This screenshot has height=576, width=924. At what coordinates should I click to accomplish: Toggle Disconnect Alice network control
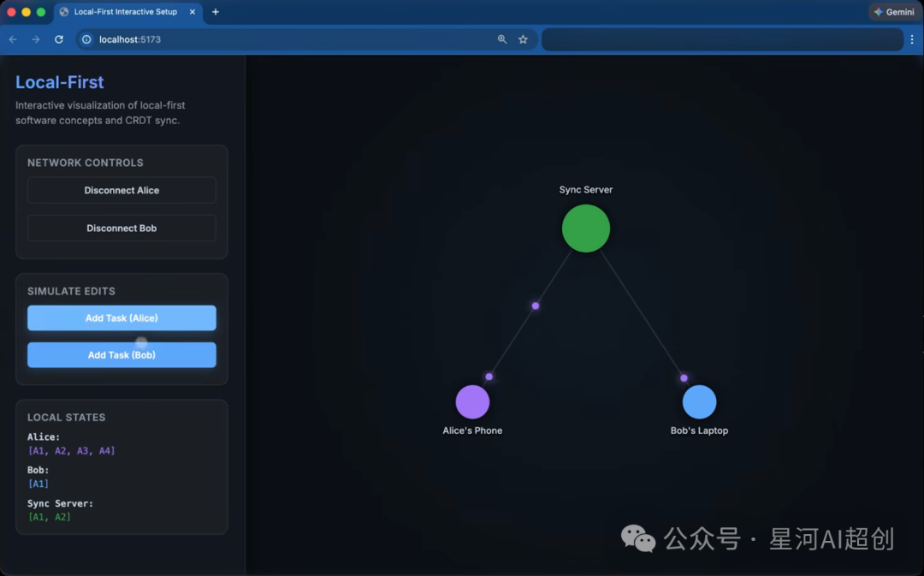point(121,191)
